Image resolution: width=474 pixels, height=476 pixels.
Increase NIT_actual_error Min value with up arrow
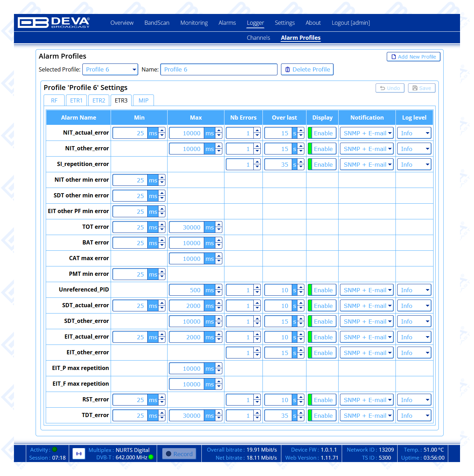point(162,131)
